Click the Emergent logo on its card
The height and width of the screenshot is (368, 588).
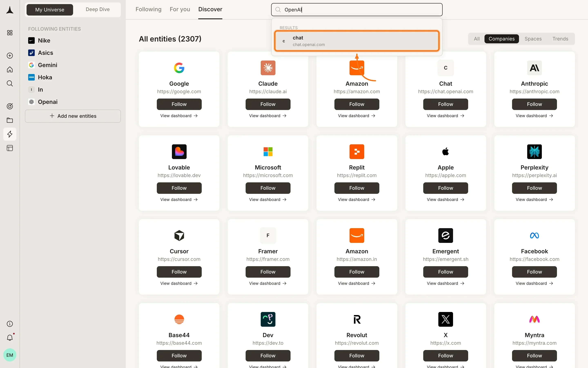445,235
